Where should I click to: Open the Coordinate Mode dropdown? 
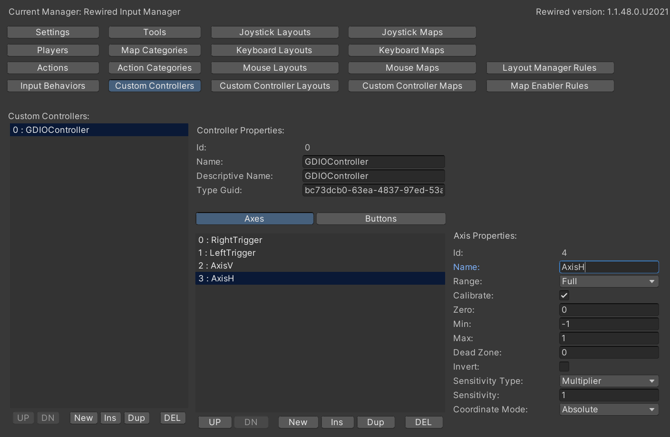[x=609, y=409]
